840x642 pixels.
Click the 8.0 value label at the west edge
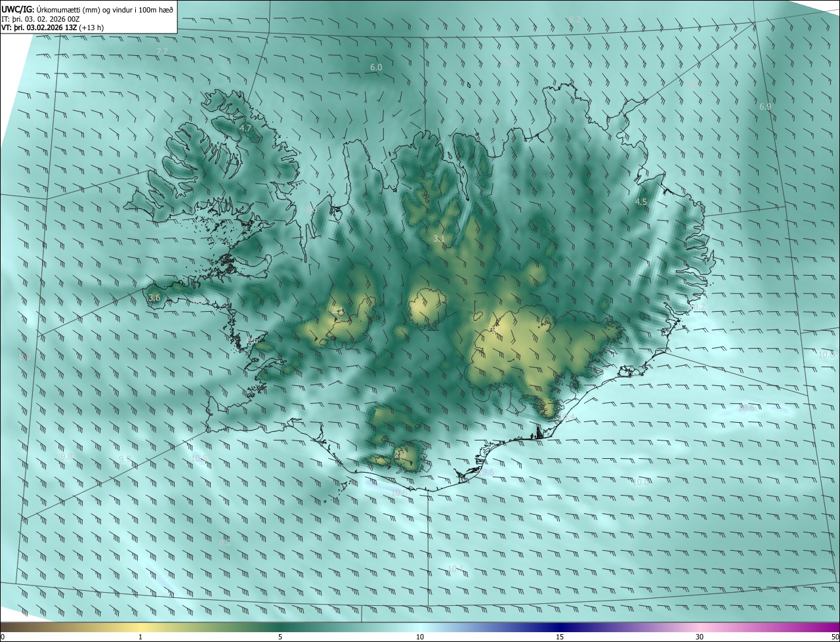(x=26, y=357)
